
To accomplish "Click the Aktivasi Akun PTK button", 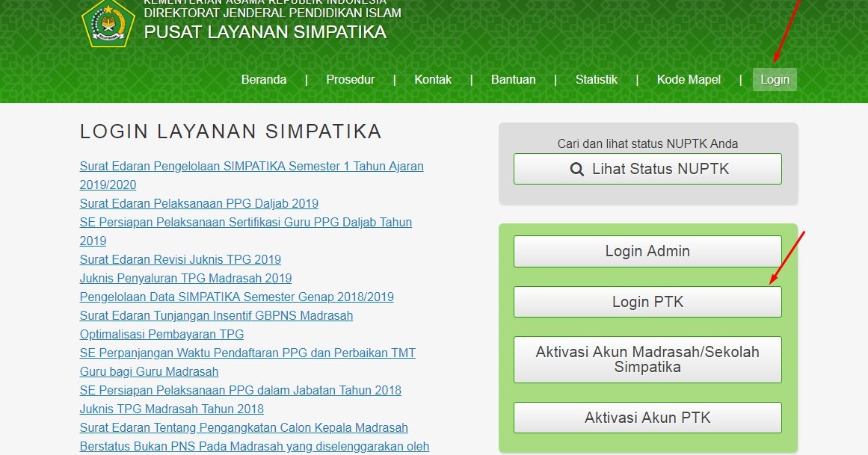I will coord(647,418).
